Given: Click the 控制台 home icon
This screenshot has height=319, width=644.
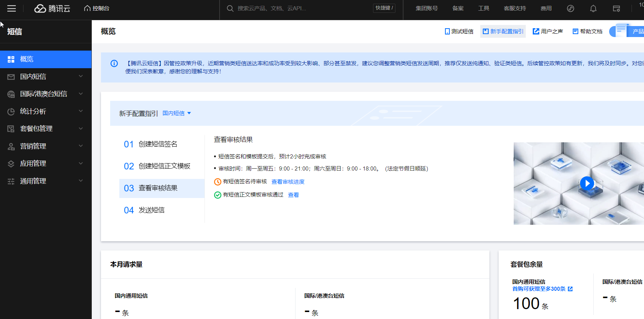Looking at the screenshot, I should point(87,8).
